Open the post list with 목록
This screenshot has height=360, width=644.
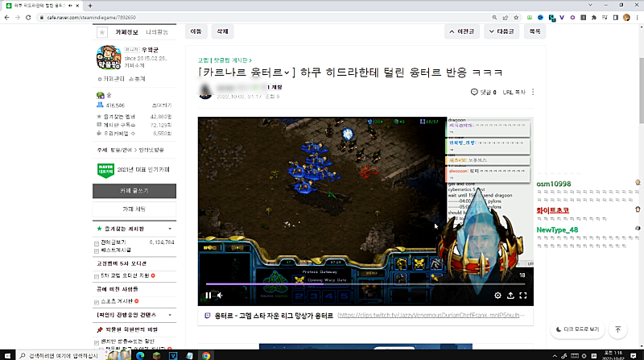(535, 31)
